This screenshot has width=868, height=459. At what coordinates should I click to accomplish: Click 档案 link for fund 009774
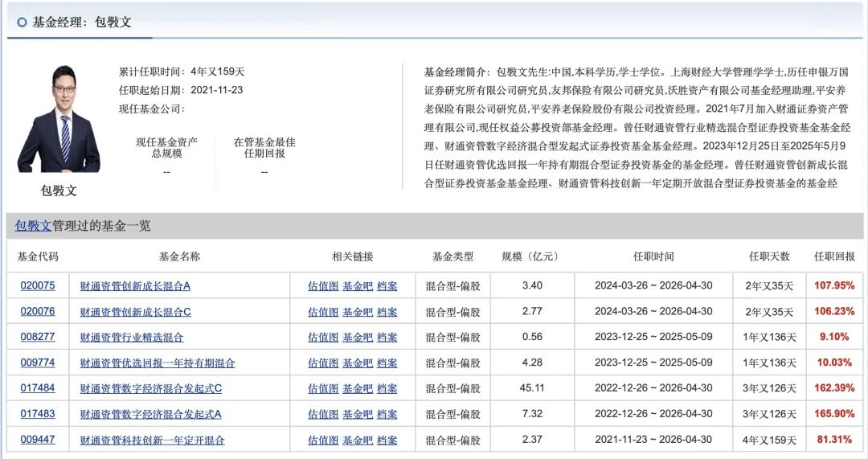(387, 363)
